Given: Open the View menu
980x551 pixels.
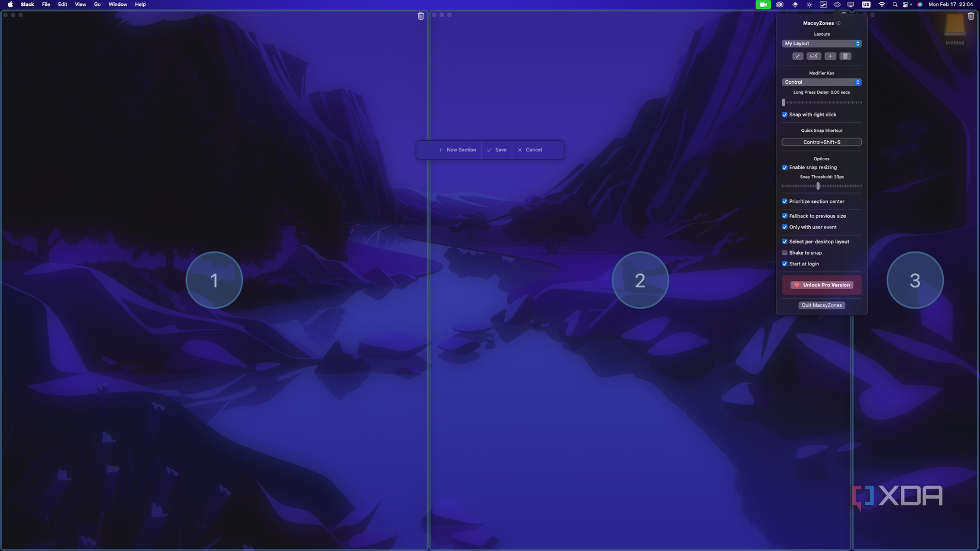Looking at the screenshot, I should [80, 4].
